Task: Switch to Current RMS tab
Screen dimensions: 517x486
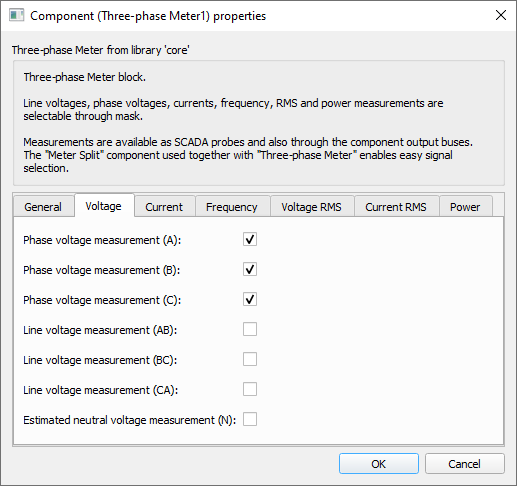Action: click(x=396, y=207)
